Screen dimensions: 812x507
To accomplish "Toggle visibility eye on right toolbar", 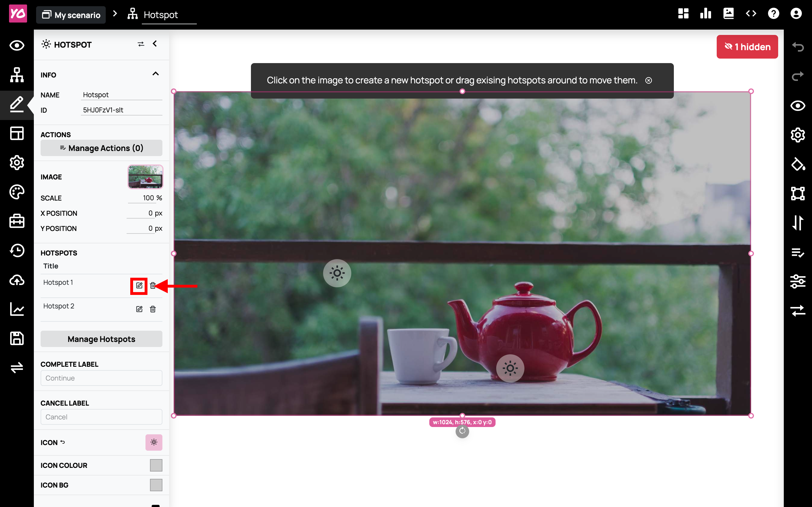I will [798, 106].
